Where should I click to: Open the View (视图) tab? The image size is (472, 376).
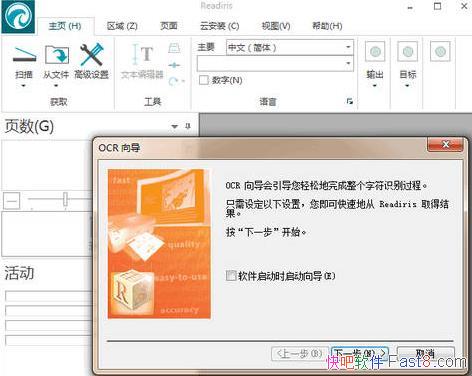[x=275, y=26]
